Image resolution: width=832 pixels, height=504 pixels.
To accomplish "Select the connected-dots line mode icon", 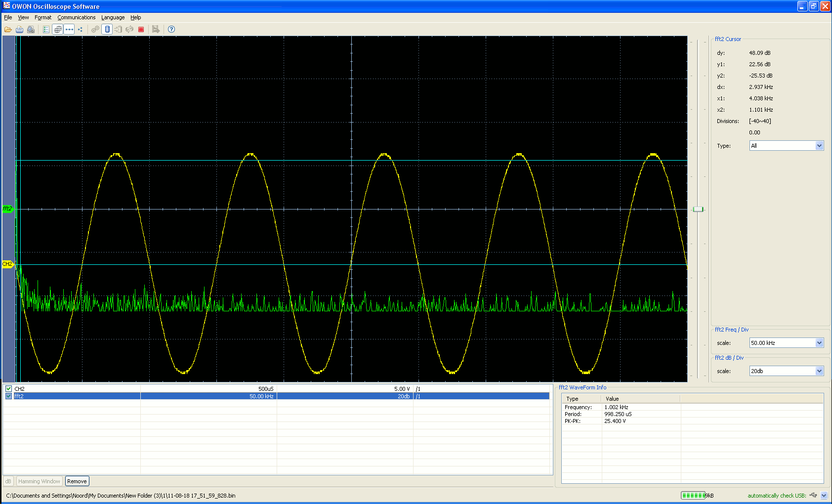I will pyautogui.click(x=69, y=30).
